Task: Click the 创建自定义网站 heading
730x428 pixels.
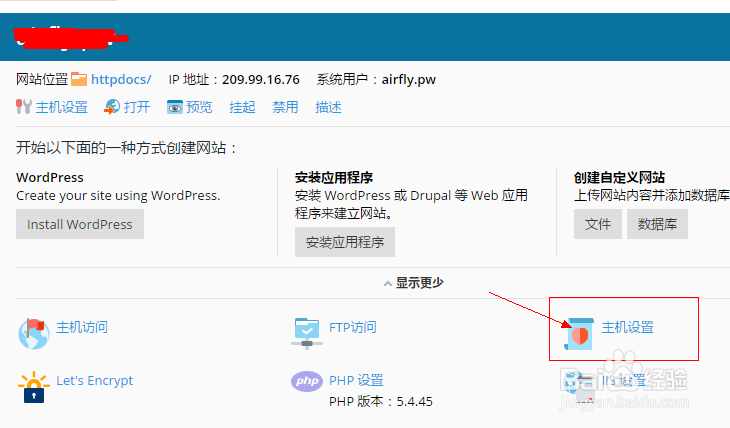Action: click(x=619, y=177)
